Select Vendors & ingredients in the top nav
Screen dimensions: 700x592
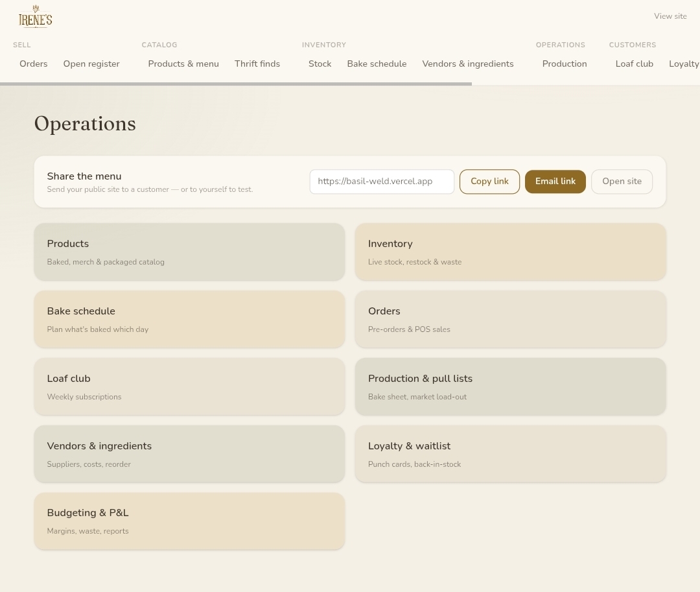tap(468, 64)
